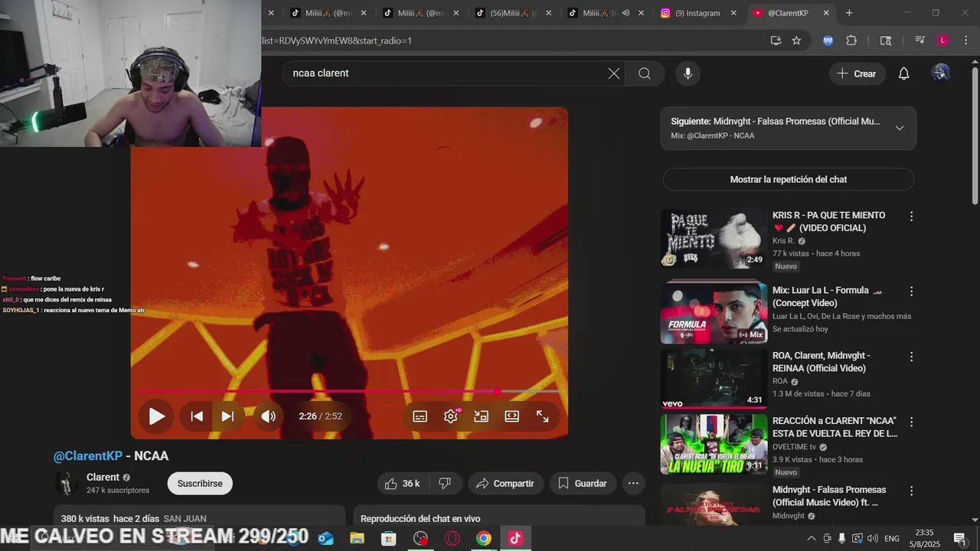Open more options for KRIS R video

tap(911, 217)
